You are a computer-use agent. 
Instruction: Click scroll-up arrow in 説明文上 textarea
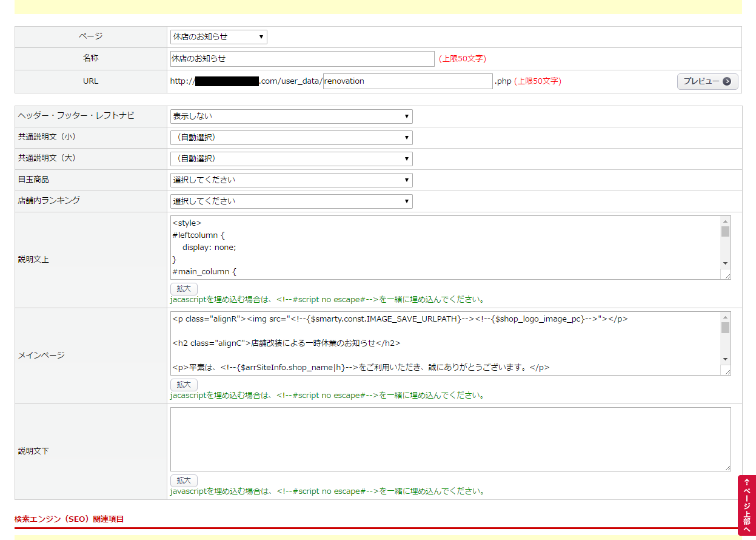(x=725, y=221)
